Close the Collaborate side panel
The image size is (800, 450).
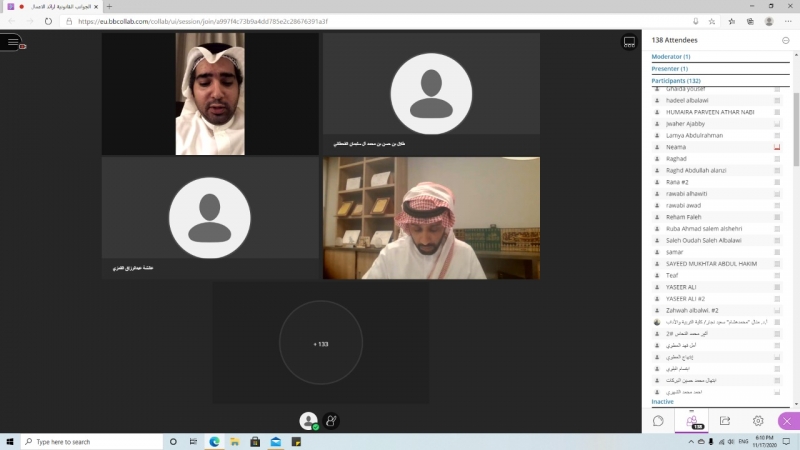[786, 421]
